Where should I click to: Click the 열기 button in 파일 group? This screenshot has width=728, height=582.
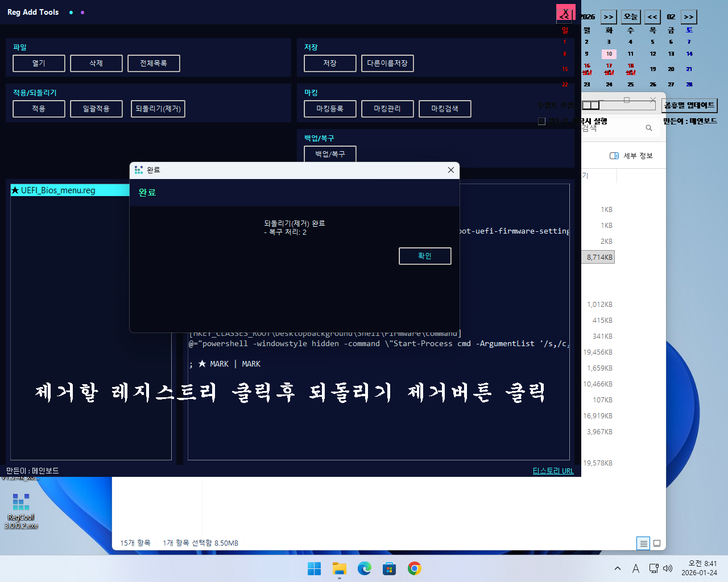[39, 63]
